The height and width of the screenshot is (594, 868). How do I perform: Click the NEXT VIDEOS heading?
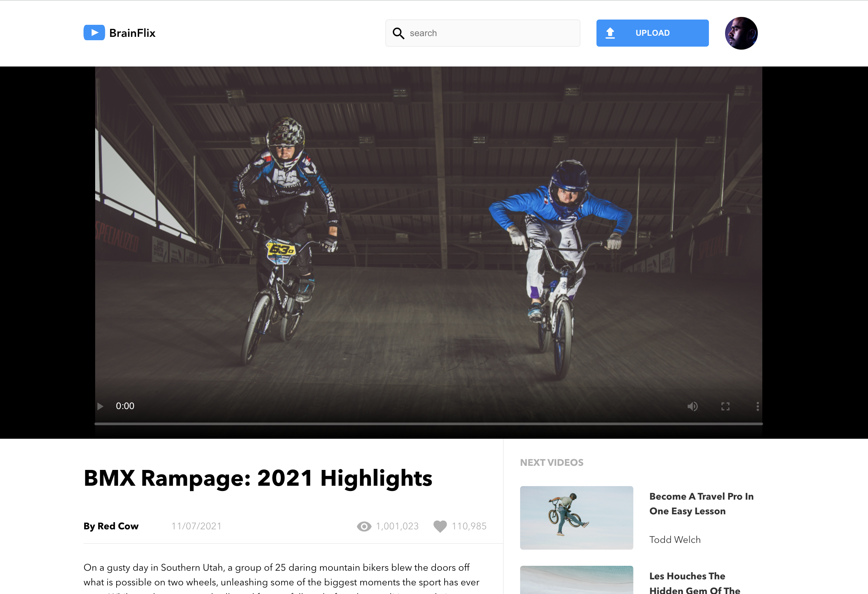(552, 463)
